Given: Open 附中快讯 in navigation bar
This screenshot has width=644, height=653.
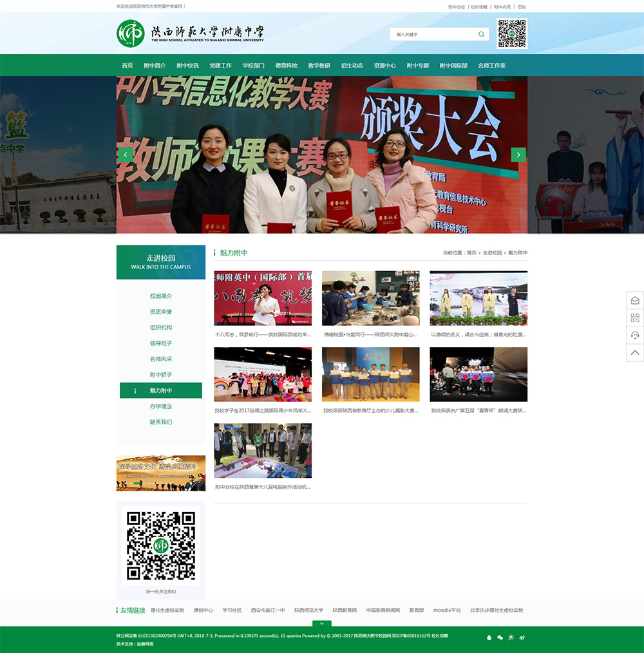Looking at the screenshot, I should pyautogui.click(x=187, y=66).
